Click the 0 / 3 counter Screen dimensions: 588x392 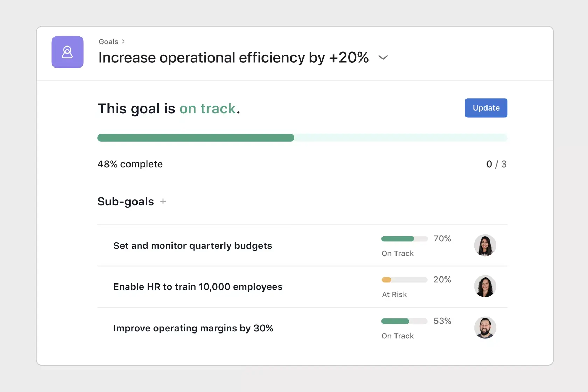pos(497,164)
